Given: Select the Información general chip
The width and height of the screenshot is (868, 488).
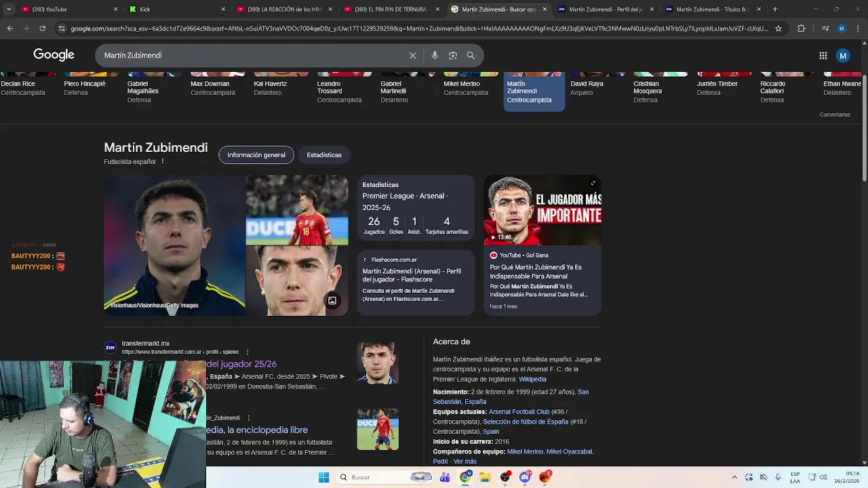Looking at the screenshot, I should tap(256, 155).
